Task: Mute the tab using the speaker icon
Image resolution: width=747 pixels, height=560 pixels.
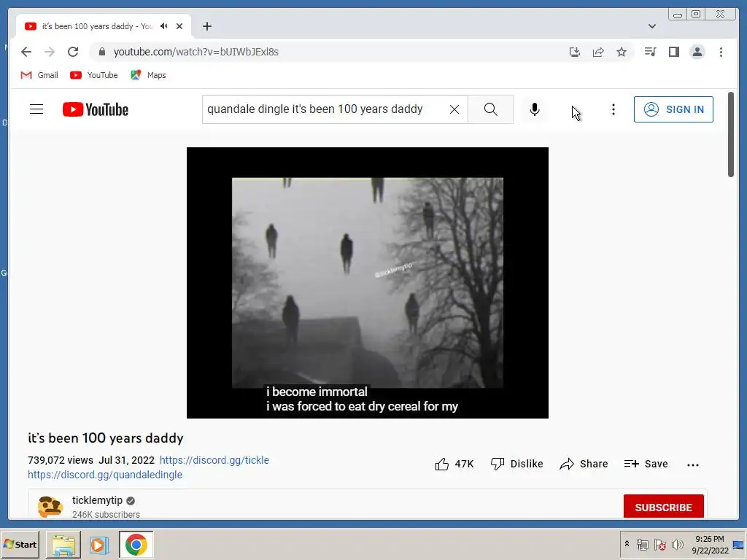Action: point(164,26)
